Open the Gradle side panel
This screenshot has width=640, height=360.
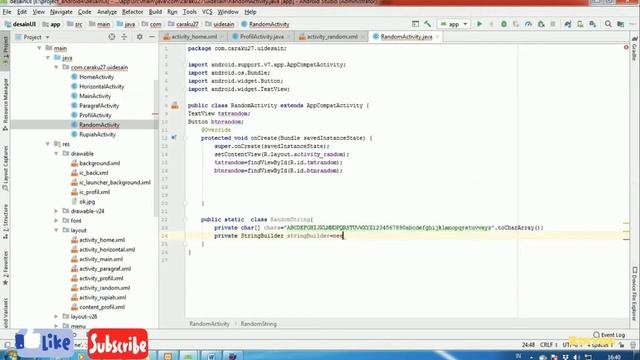tap(634, 49)
